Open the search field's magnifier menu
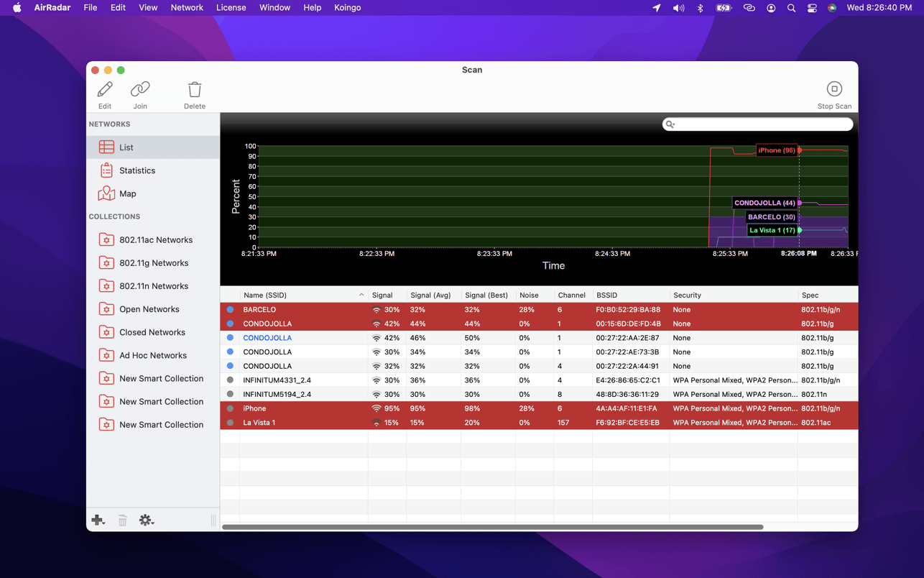Viewport: 924px width, 578px height. click(x=670, y=124)
